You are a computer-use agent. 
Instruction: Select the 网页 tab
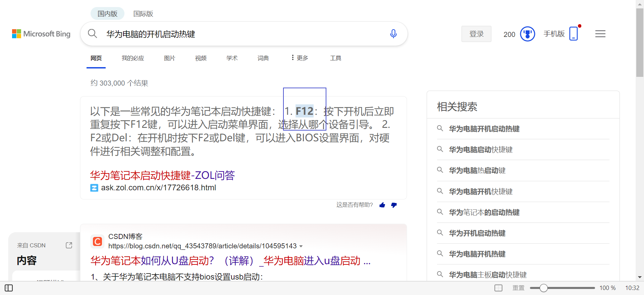tap(96, 58)
